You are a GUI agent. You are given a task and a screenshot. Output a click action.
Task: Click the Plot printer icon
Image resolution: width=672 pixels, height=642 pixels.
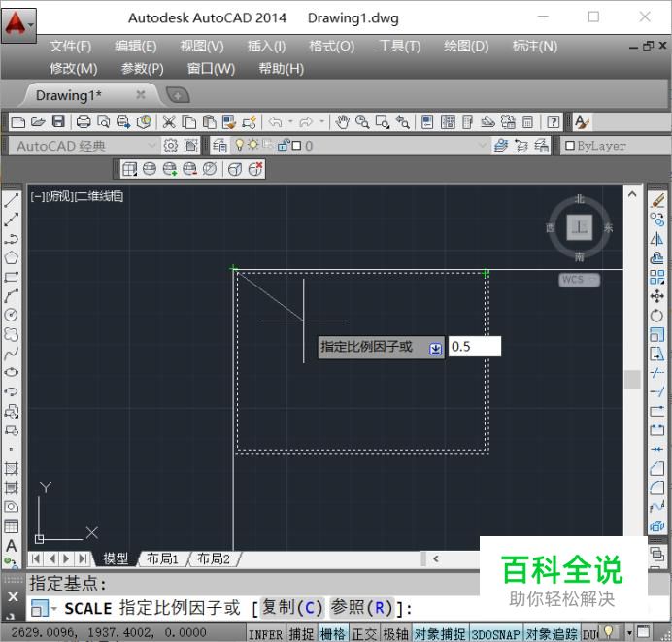[x=84, y=122]
